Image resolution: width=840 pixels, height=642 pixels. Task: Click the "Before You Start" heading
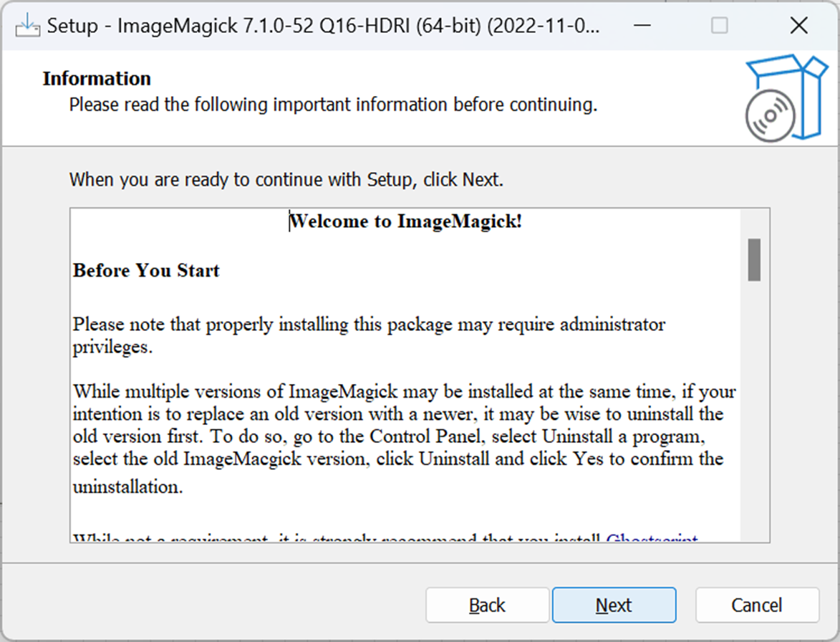pos(146,271)
